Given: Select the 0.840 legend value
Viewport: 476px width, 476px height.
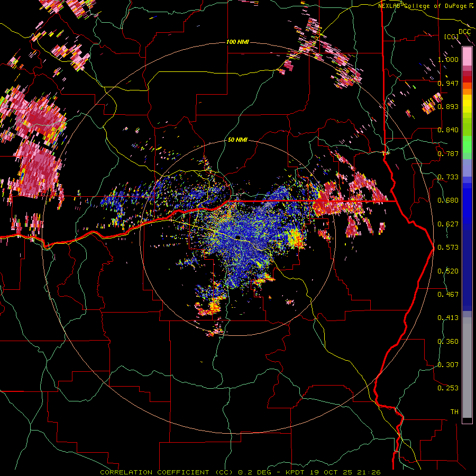Looking at the screenshot, I should tap(448, 130).
